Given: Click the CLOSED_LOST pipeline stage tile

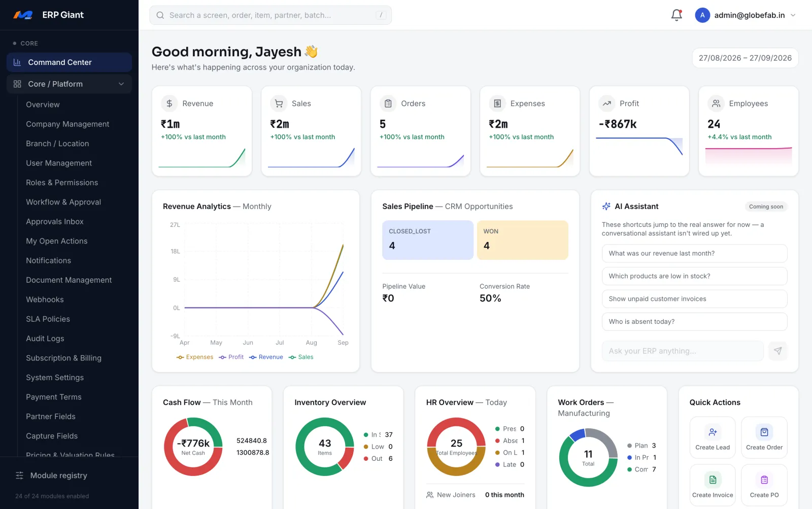Looking at the screenshot, I should 428,240.
